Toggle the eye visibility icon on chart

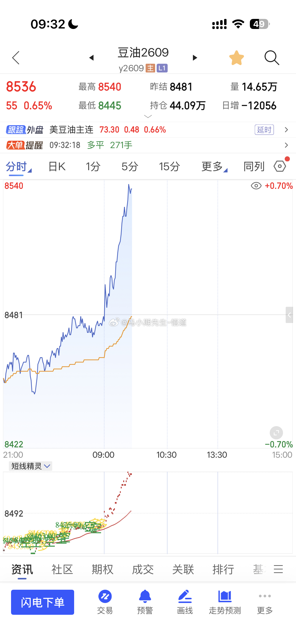click(256, 186)
